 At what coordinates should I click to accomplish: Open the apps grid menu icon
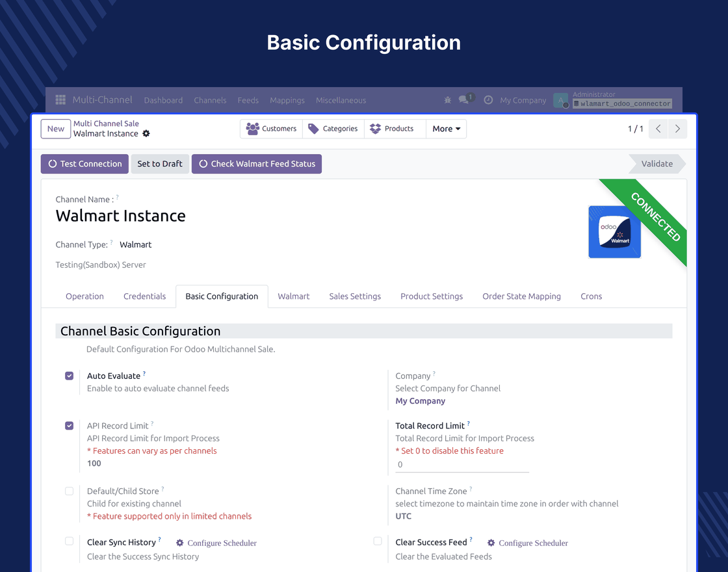click(x=60, y=100)
